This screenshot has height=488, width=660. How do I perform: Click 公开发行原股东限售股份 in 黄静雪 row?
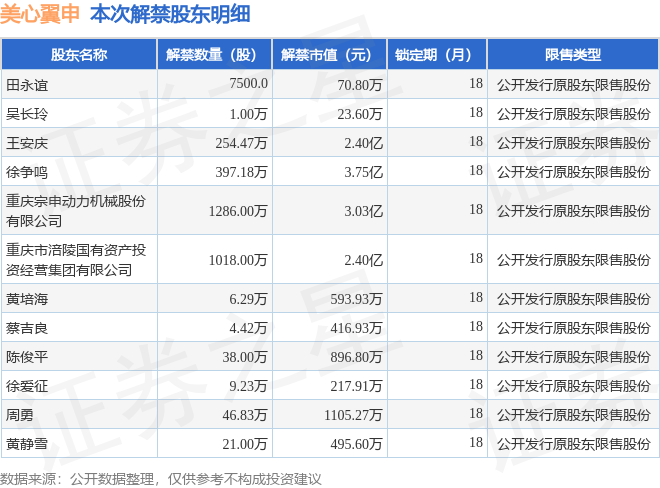click(574, 444)
